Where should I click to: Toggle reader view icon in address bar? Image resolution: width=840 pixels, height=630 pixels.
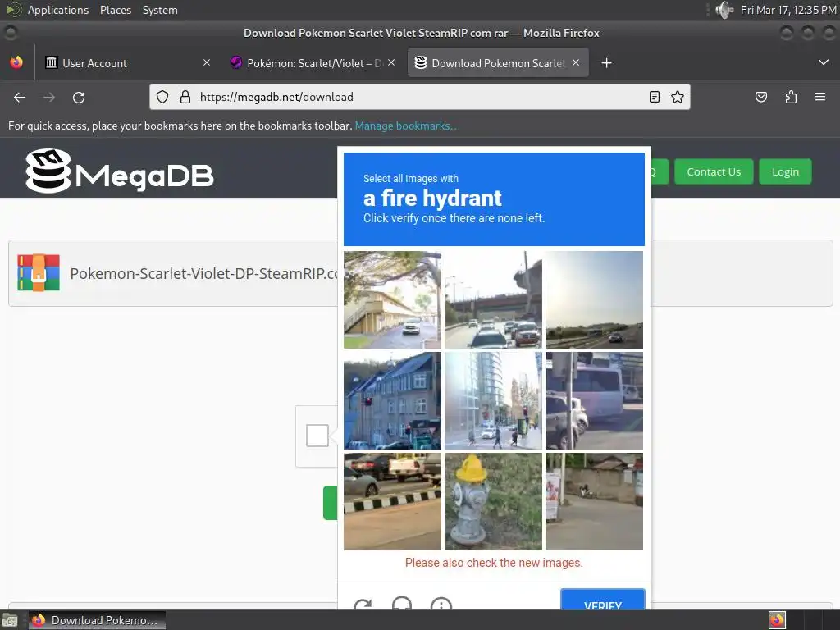pyautogui.click(x=654, y=97)
